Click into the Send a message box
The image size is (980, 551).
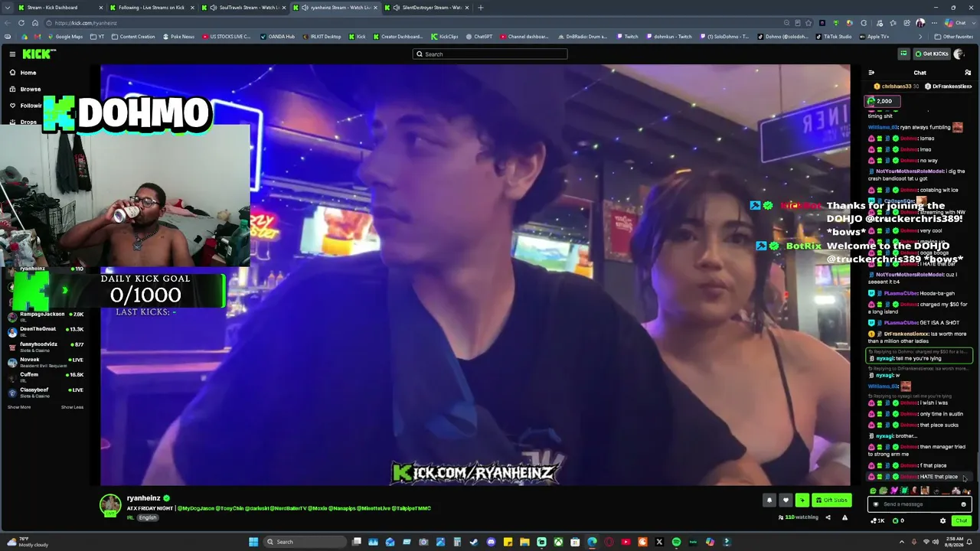[x=920, y=504]
